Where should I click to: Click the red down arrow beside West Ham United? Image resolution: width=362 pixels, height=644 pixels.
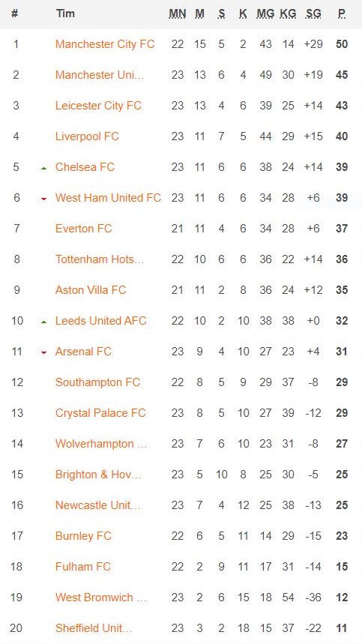pyautogui.click(x=43, y=199)
